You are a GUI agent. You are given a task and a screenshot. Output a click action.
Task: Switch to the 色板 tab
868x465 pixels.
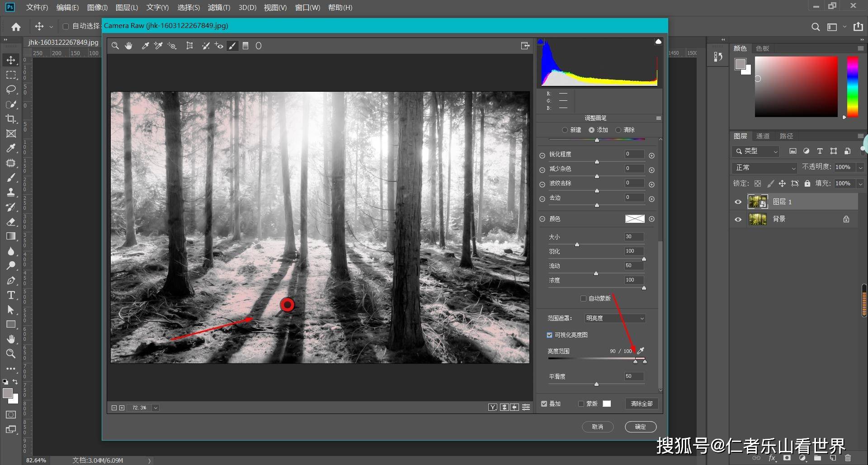click(x=762, y=48)
